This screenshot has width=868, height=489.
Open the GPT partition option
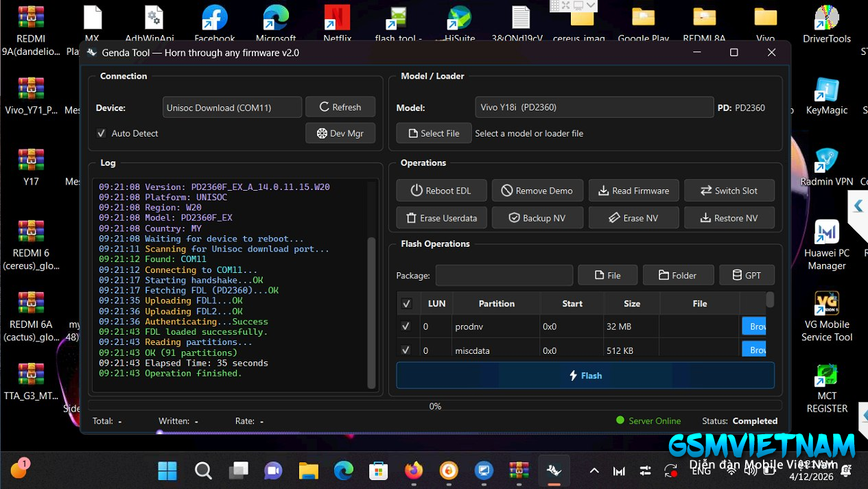pos(747,275)
